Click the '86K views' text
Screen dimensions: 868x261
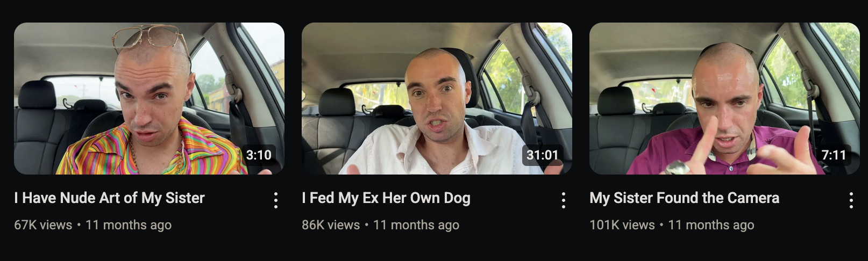click(x=331, y=225)
